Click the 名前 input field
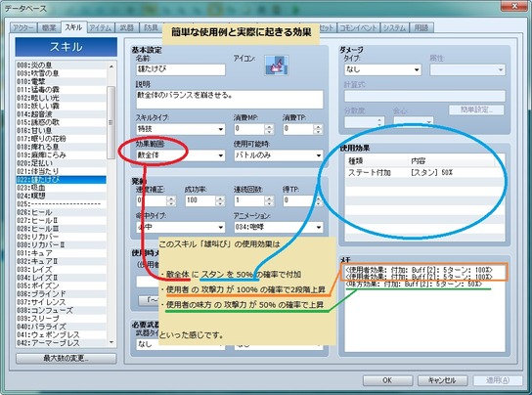532x395 pixels. (x=181, y=69)
